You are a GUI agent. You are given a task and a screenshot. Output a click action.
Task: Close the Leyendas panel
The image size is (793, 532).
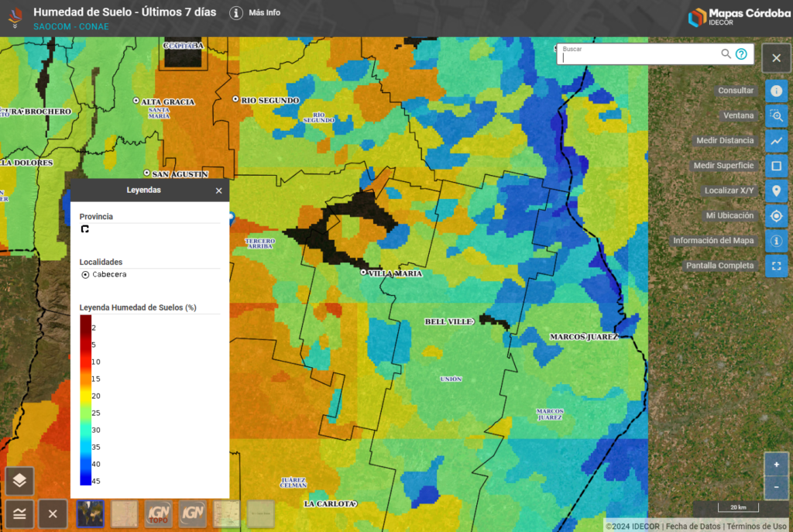[218, 190]
